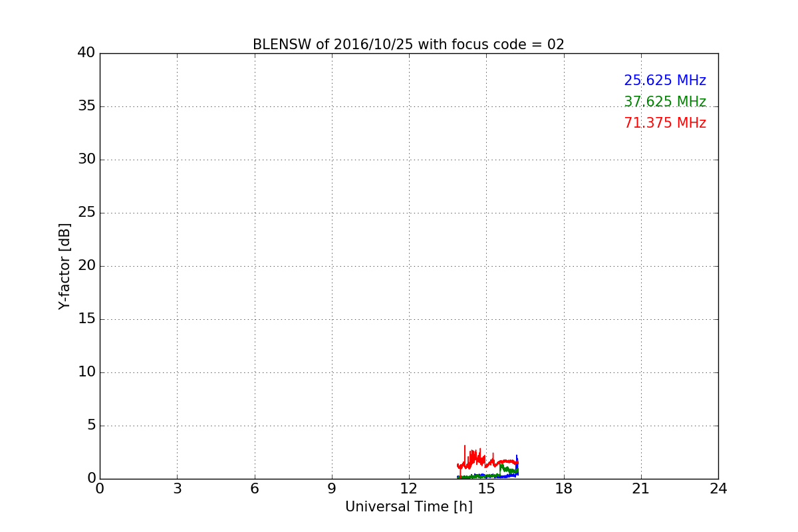The height and width of the screenshot is (532, 798).
Task: Select the green 37.625 MHz legend label
Action: coord(665,102)
